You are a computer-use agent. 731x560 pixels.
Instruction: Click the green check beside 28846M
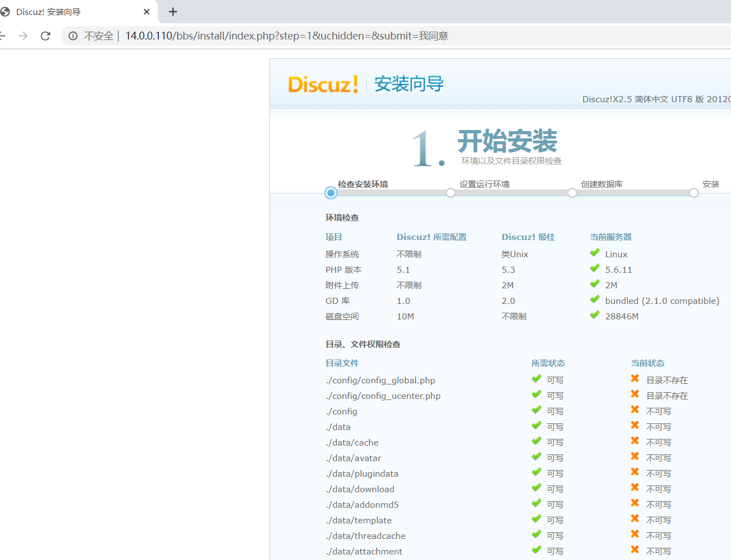(x=595, y=315)
